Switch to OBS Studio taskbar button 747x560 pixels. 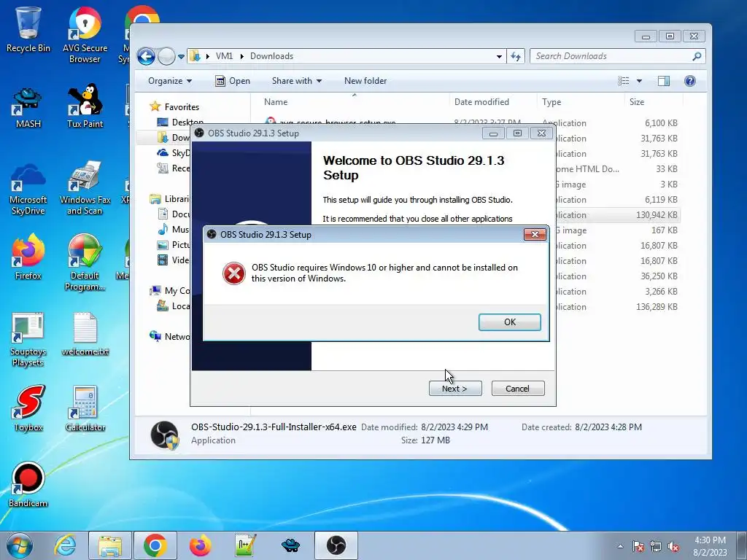click(x=336, y=545)
